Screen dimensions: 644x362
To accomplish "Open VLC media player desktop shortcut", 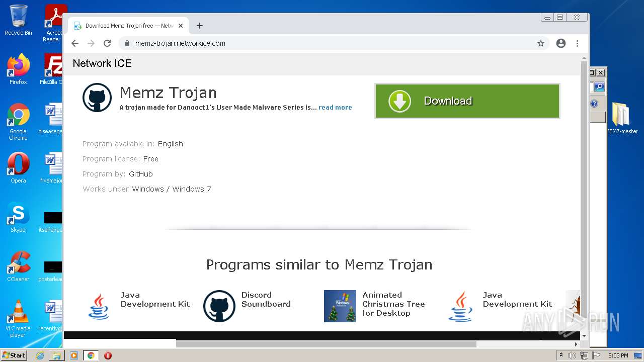I will pyautogui.click(x=18, y=319).
